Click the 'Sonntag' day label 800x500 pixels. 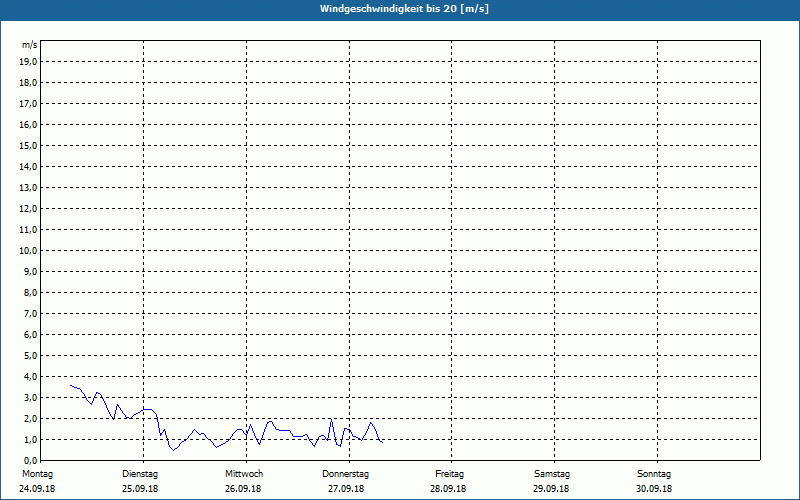click(x=654, y=474)
